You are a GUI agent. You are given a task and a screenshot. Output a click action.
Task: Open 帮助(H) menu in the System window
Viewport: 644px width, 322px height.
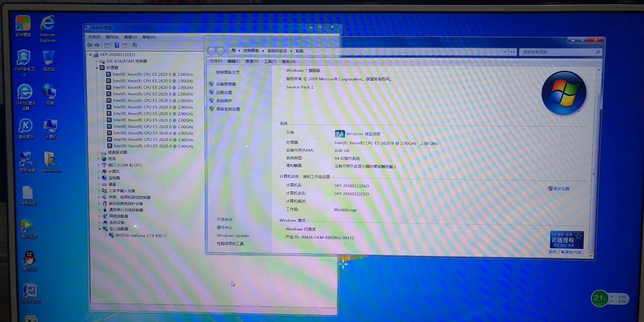coord(289,61)
